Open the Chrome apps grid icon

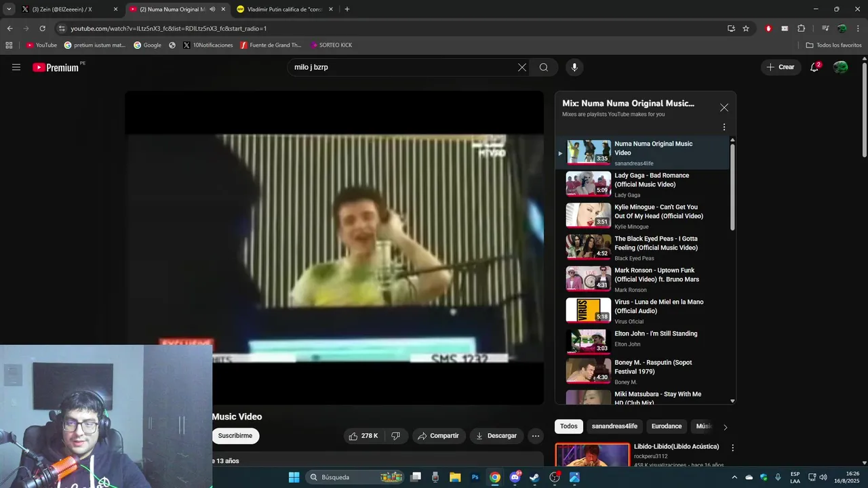click(x=9, y=45)
